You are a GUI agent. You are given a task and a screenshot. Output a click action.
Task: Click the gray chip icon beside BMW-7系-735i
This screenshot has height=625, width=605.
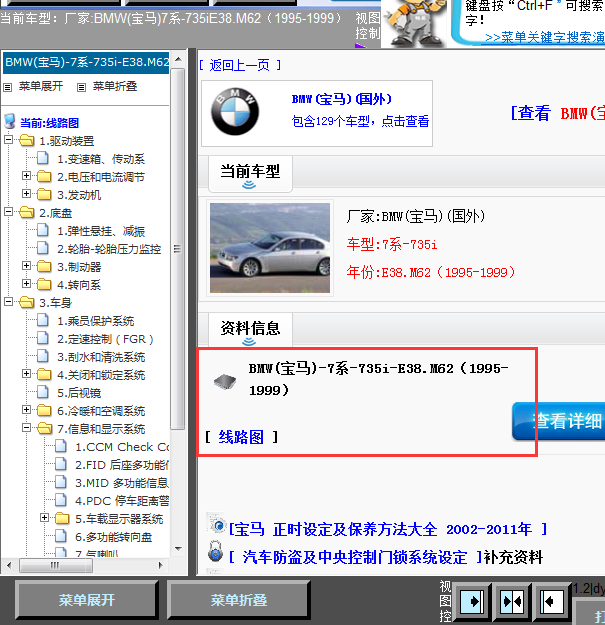pyautogui.click(x=225, y=381)
